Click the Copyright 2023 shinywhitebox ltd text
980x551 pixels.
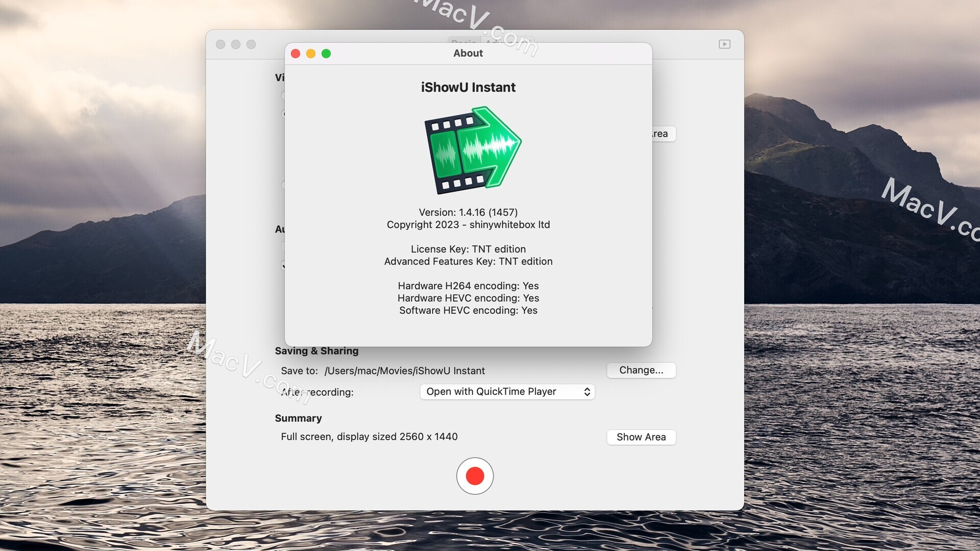pyautogui.click(x=468, y=224)
